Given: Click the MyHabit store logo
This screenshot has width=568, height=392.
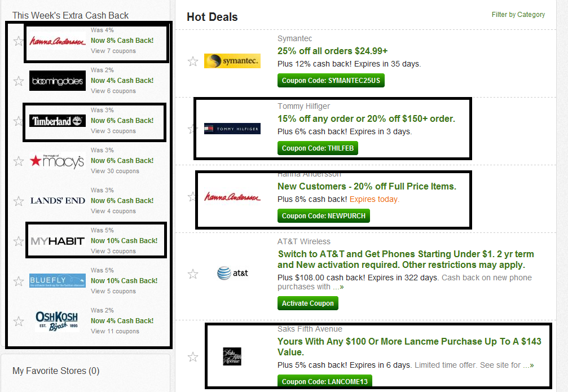Looking at the screenshot, I should pyautogui.click(x=58, y=241).
